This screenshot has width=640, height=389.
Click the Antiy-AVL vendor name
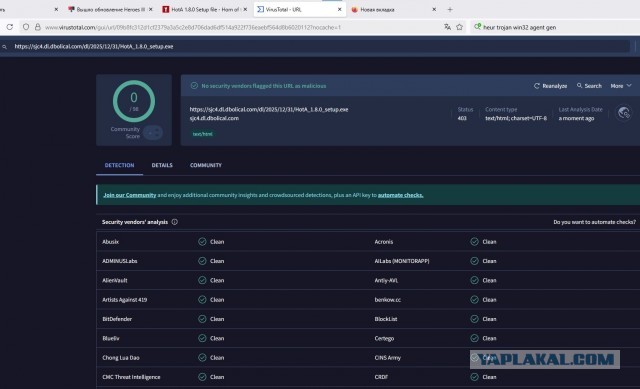tap(386, 280)
